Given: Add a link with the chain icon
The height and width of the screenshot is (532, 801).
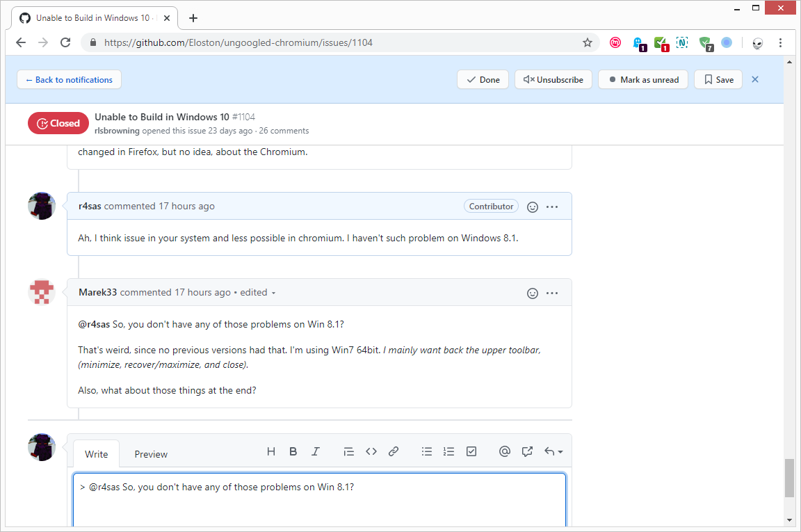Looking at the screenshot, I should pyautogui.click(x=394, y=451).
